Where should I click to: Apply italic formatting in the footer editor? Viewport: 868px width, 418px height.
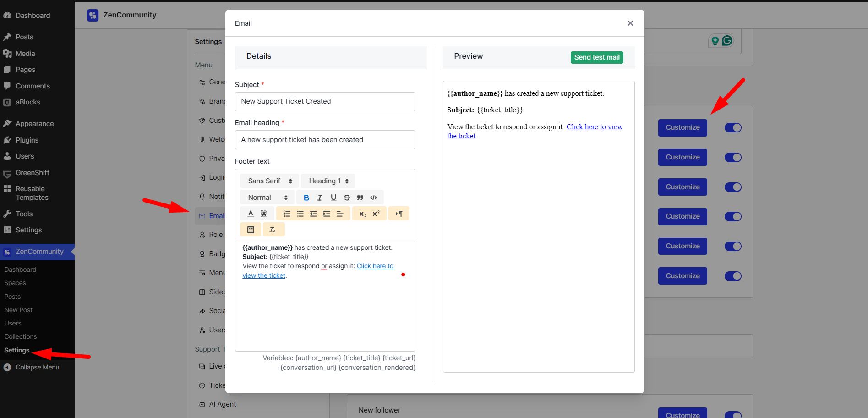(320, 198)
